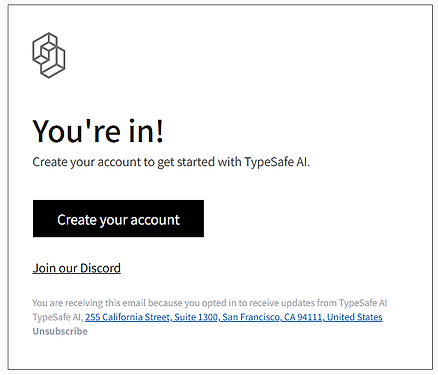The height and width of the screenshot is (375, 438).
Task: Click the word 'Create' on the black button
Action: point(77,220)
